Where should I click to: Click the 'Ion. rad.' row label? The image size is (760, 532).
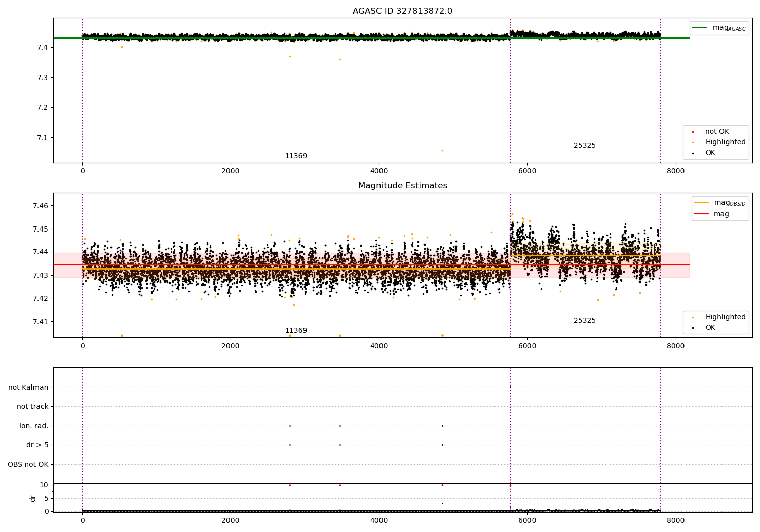(34, 426)
